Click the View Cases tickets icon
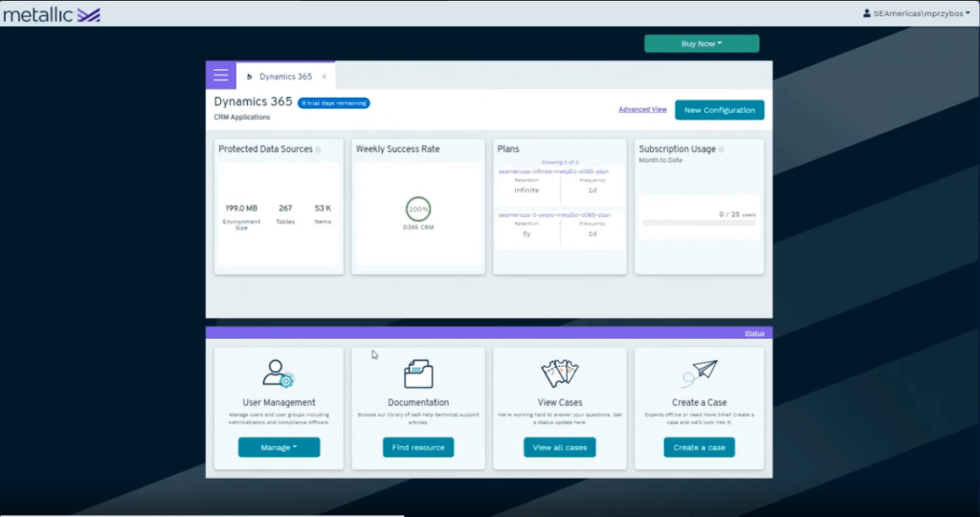Viewport: 980px width, 517px height. click(559, 373)
